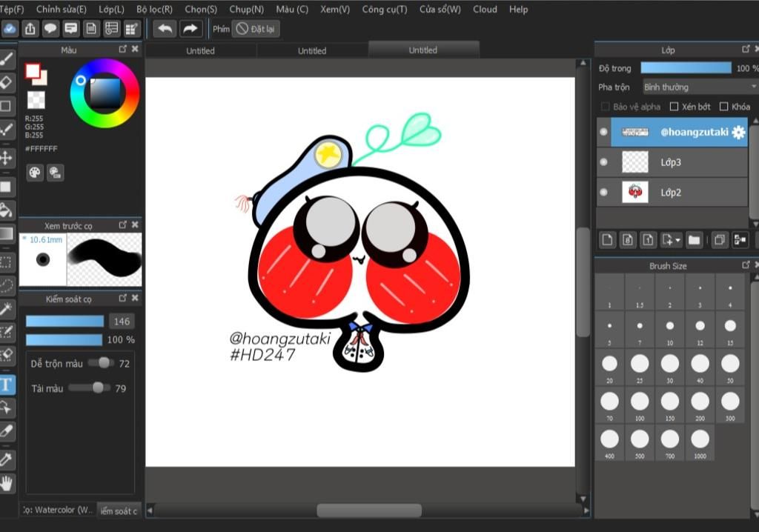Click the cloud save icon in the toolbar
Image resolution: width=759 pixels, height=532 pixels.
[x=9, y=29]
